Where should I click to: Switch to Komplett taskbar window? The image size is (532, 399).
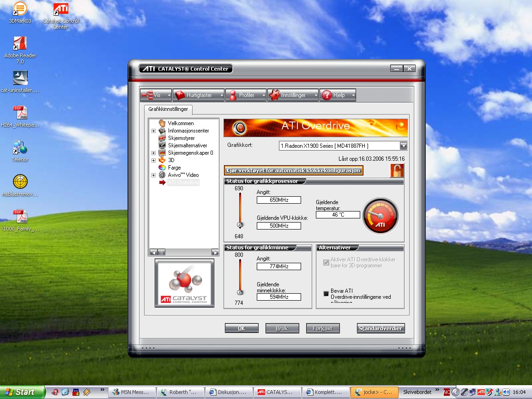[x=326, y=392]
